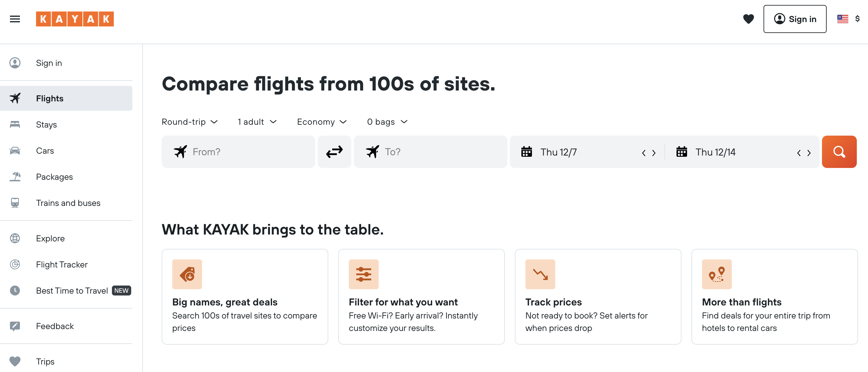Open Best Time to Travel
868x372 pixels.
[72, 291]
